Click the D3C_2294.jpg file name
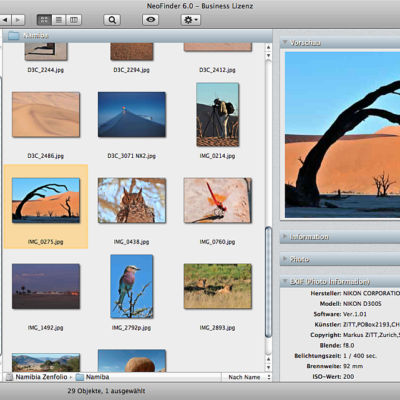 click(x=132, y=70)
